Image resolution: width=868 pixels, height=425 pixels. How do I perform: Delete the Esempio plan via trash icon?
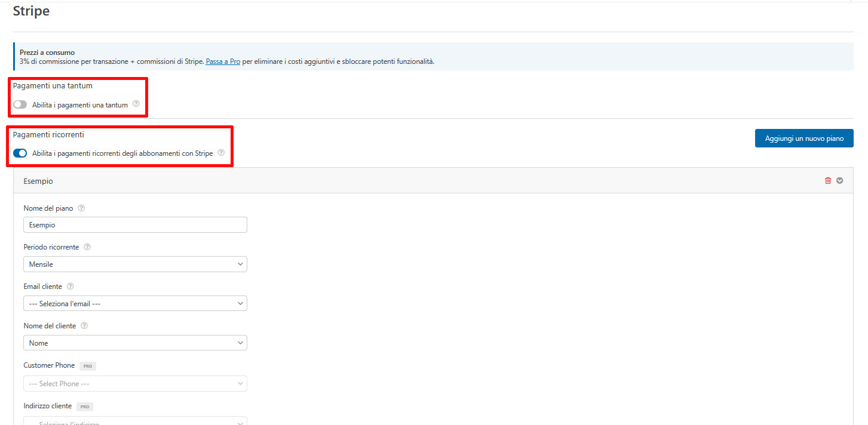tap(828, 180)
